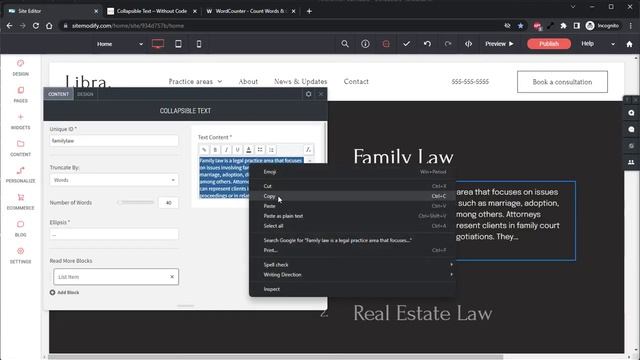Viewport: 640px width, 360px height.
Task: Open the Content sidebar panel
Action: click(20, 149)
